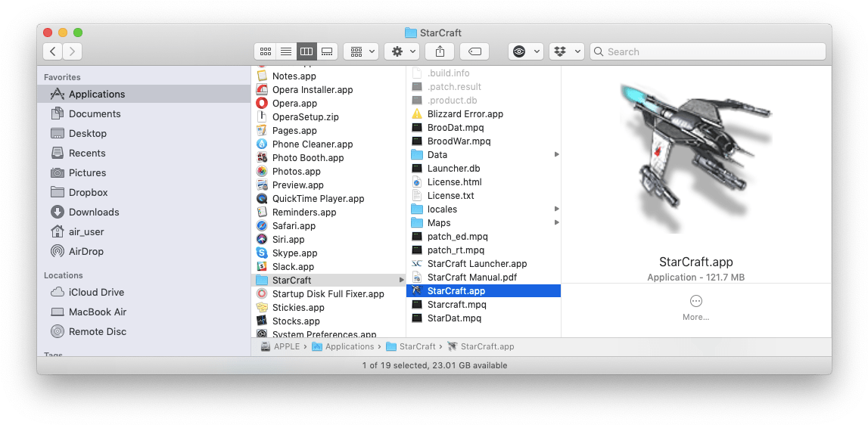Open AirDrop in the sidebar

pos(144,251)
